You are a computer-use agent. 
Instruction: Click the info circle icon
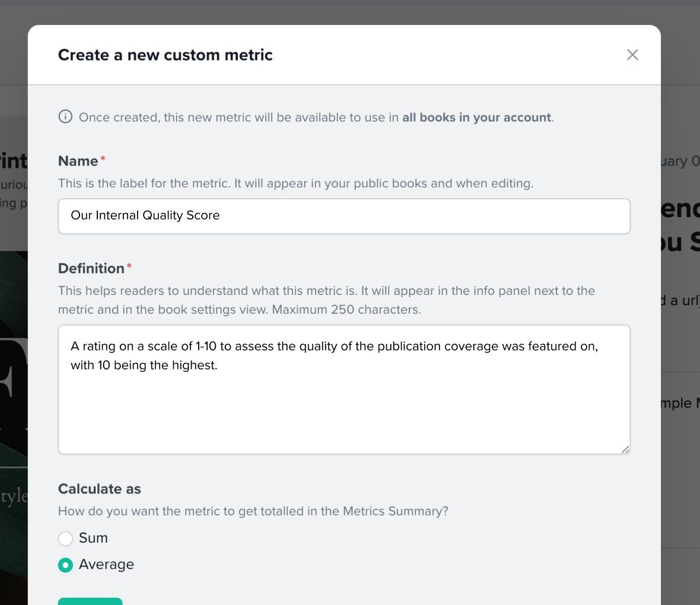(65, 116)
